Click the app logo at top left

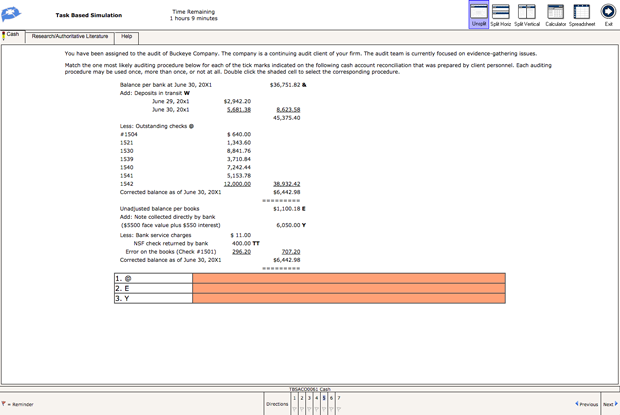pyautogui.click(x=14, y=14)
